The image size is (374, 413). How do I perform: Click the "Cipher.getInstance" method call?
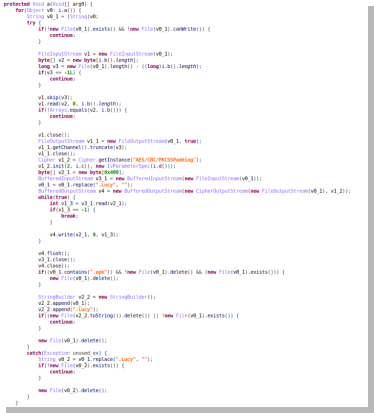[x=105, y=160]
